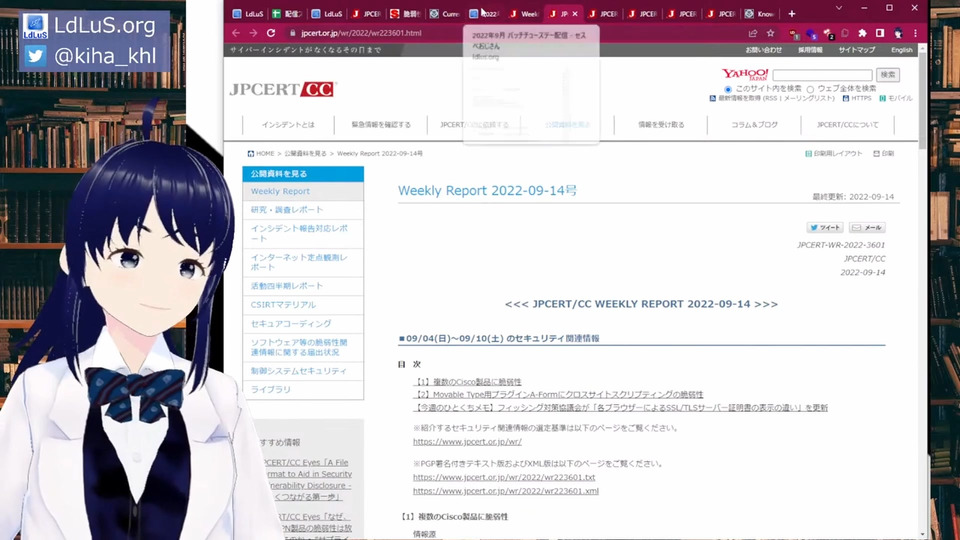Open 制御システムセキュリティ sidebar item
The image size is (960, 540).
[x=303, y=371]
